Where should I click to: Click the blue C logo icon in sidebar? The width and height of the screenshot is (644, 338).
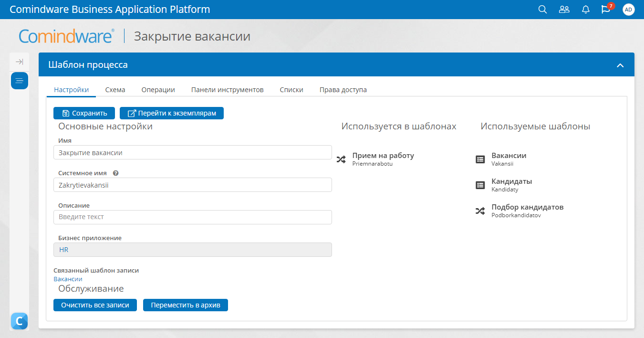19,321
